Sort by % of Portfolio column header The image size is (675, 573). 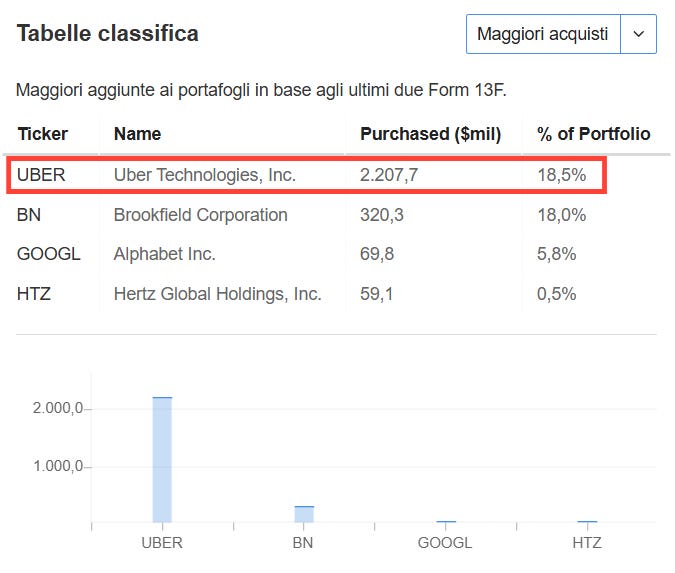point(594,134)
